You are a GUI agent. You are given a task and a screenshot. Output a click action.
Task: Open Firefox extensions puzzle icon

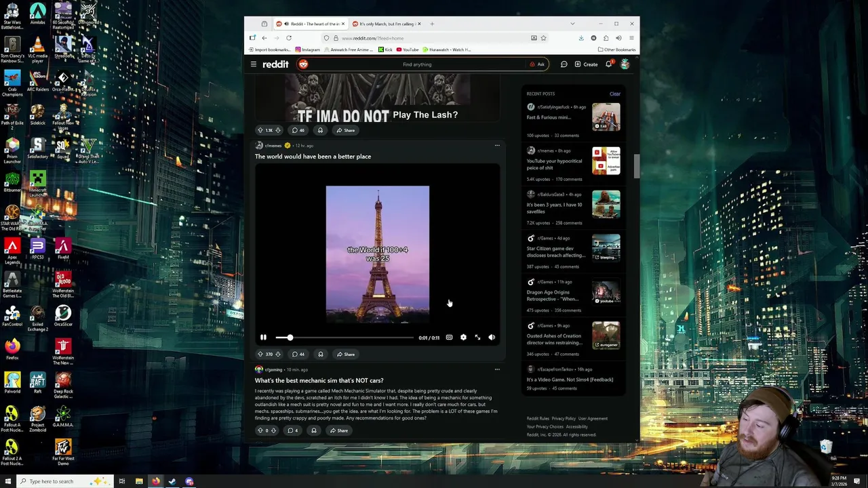pyautogui.click(x=606, y=38)
